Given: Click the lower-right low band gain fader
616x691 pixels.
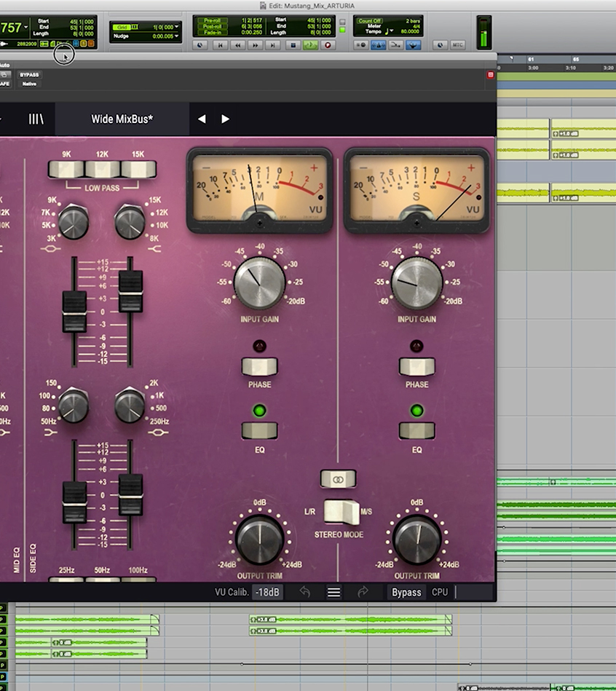Looking at the screenshot, I should point(130,494).
